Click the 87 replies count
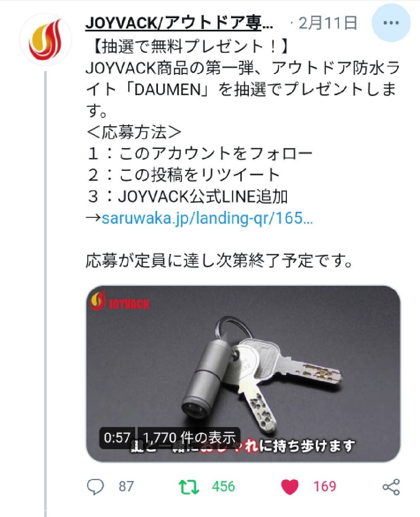This screenshot has width=420, height=517. 126,486
